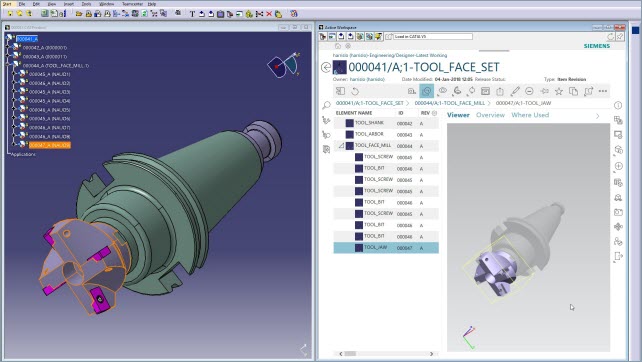Click the undo/reset arrow in Active Workspace command bar
642x362 pixels.
click(355, 91)
